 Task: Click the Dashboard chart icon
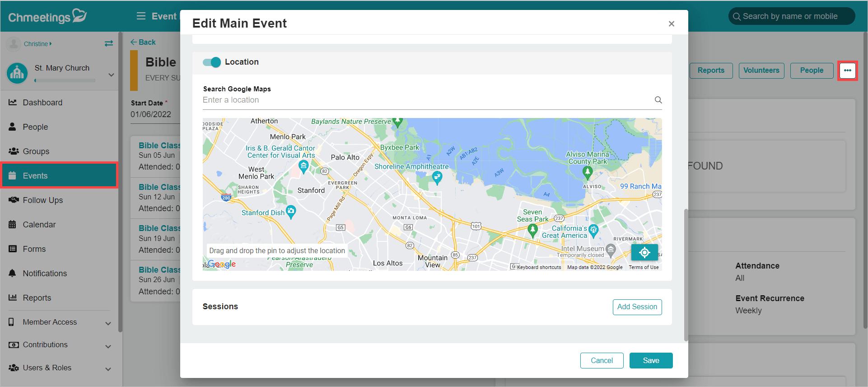pyautogui.click(x=13, y=103)
